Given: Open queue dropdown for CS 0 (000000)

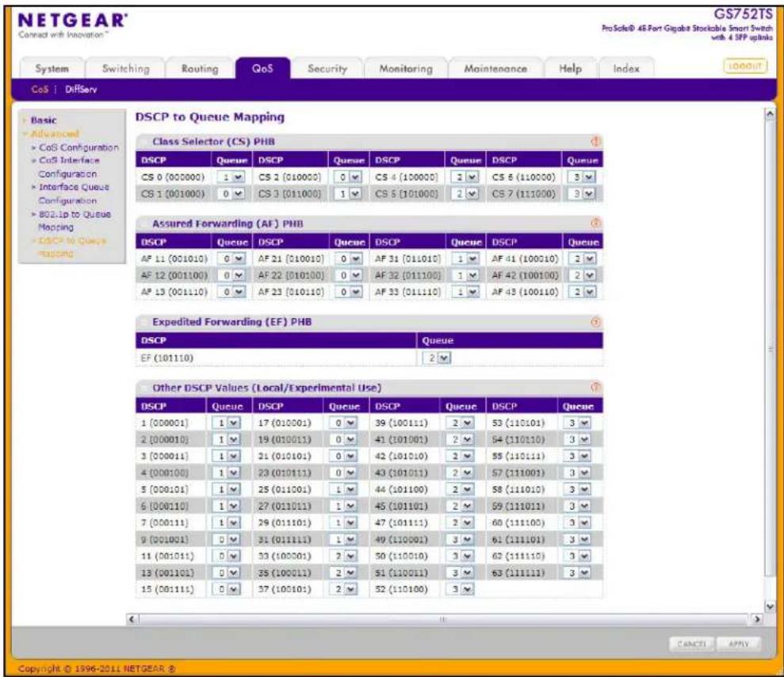Looking at the screenshot, I should [231, 177].
